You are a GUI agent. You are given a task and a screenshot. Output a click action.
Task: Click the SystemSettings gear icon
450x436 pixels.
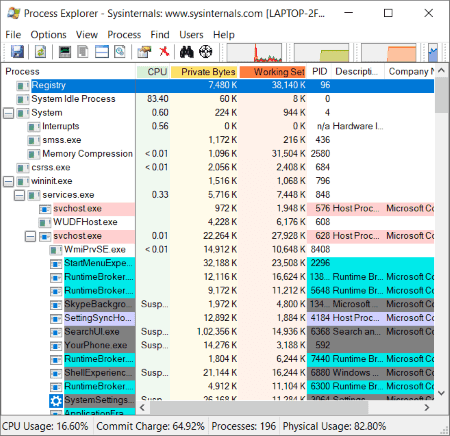[56, 401]
